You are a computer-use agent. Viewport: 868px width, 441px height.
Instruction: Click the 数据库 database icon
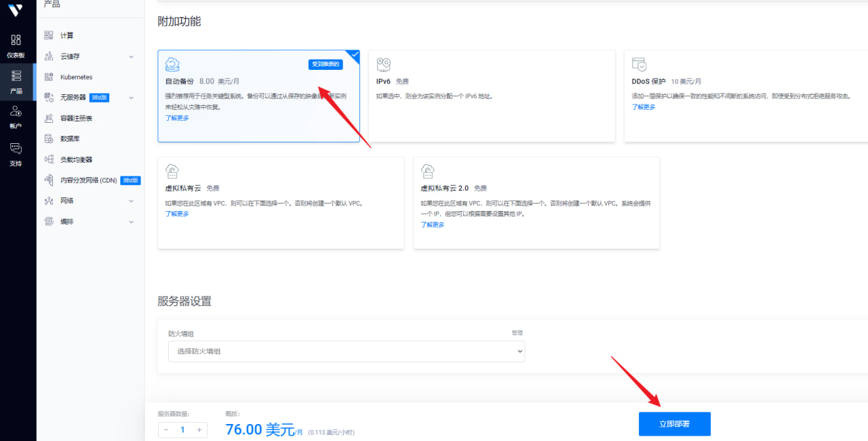[49, 139]
